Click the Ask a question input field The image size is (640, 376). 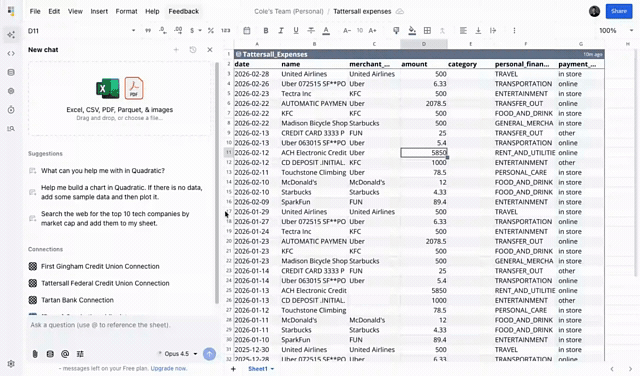(122, 325)
